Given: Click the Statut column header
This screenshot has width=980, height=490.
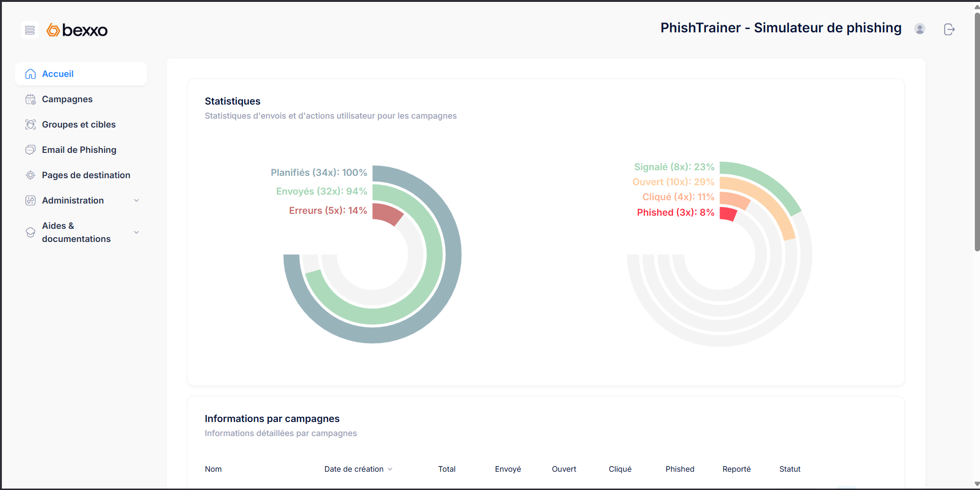Looking at the screenshot, I should [789, 469].
